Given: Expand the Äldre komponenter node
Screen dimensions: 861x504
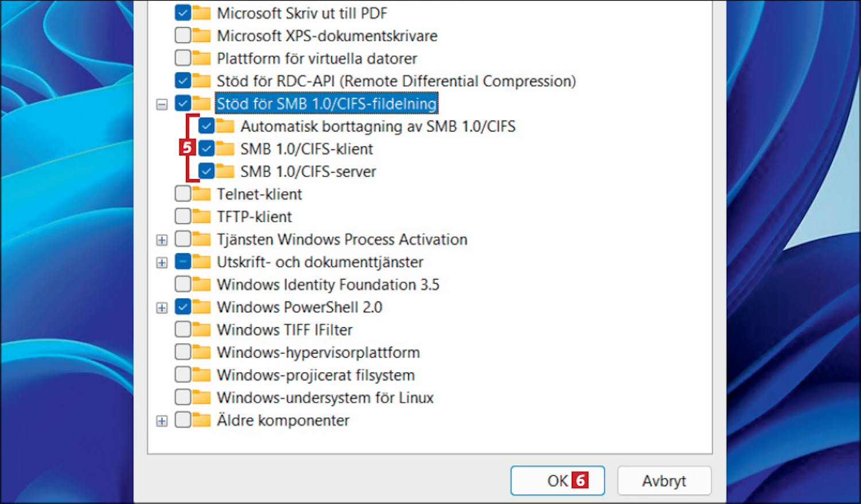Looking at the screenshot, I should 162,421.
